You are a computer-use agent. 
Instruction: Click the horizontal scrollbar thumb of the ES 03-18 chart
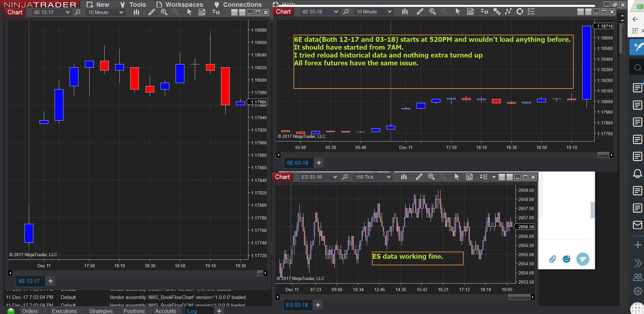[x=519, y=297]
